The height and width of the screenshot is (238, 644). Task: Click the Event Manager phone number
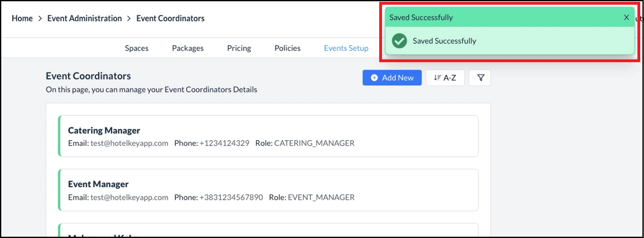[231, 197]
